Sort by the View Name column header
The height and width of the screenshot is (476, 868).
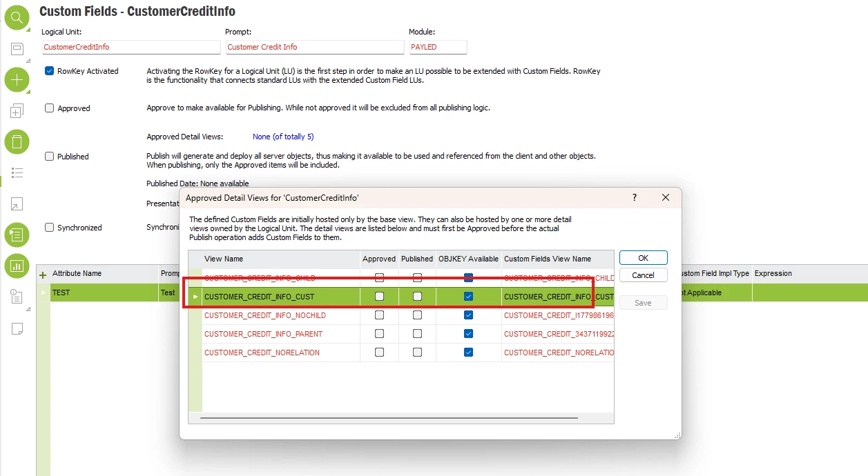[281, 259]
